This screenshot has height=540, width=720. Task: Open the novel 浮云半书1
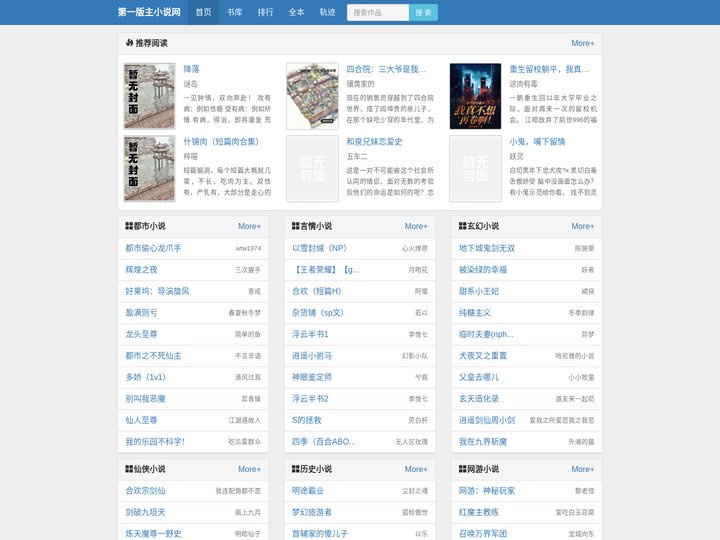[x=310, y=334]
